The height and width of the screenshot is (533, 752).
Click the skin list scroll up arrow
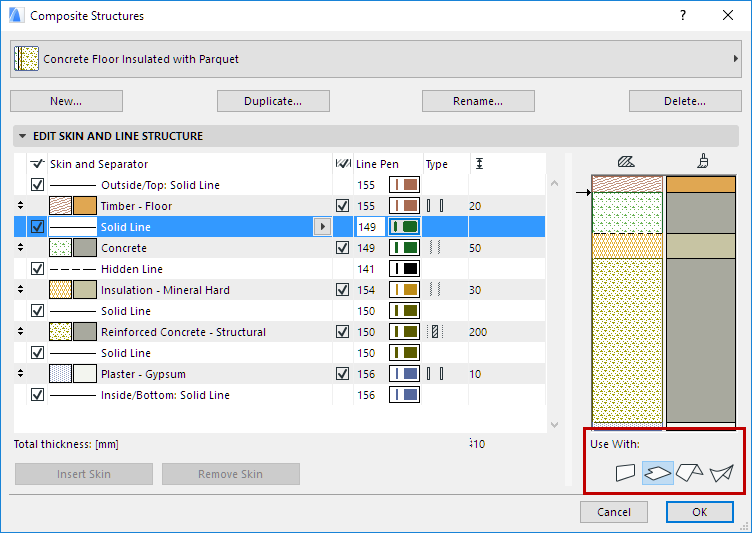click(x=555, y=183)
